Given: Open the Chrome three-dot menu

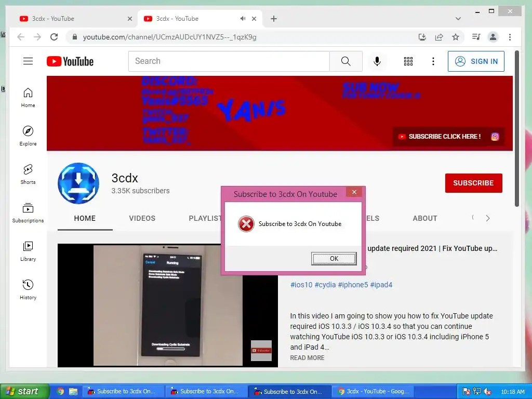Looking at the screenshot, I should click(510, 37).
